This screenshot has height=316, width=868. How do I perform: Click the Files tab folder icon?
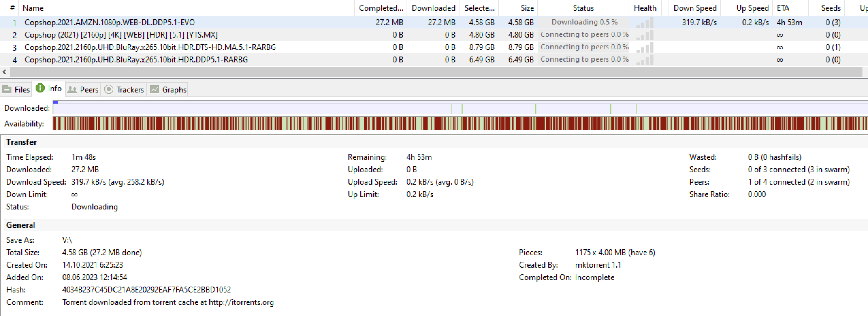tap(7, 90)
